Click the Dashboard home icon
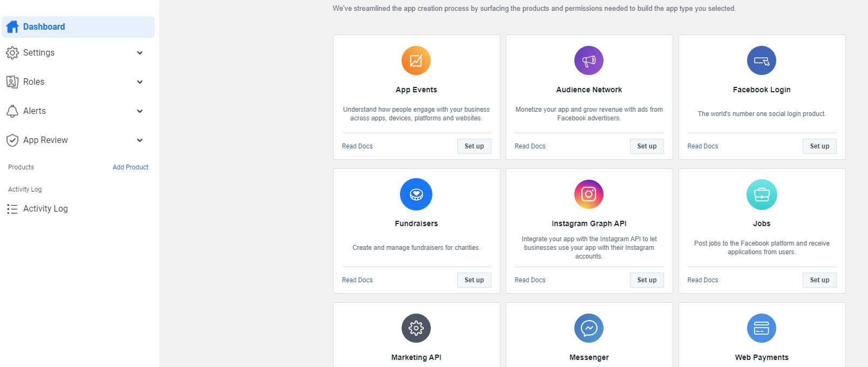The image size is (868, 367). point(12,26)
